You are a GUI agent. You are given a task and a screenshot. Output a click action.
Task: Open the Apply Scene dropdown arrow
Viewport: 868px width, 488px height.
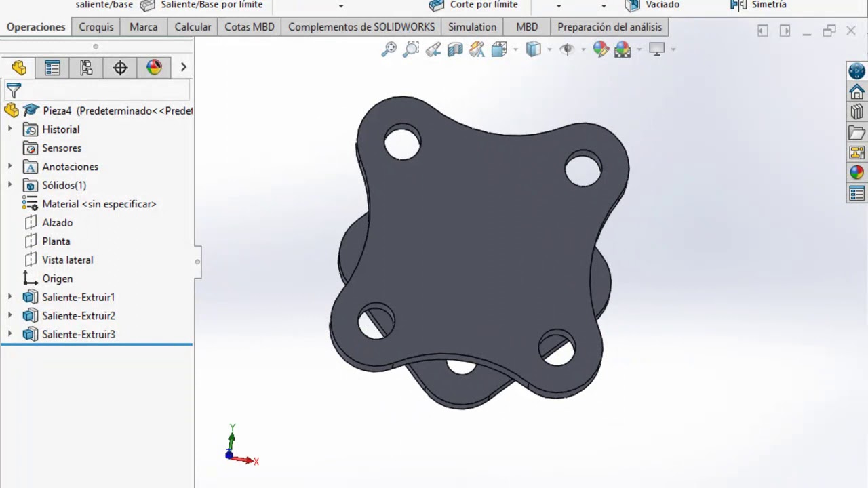[x=639, y=49]
